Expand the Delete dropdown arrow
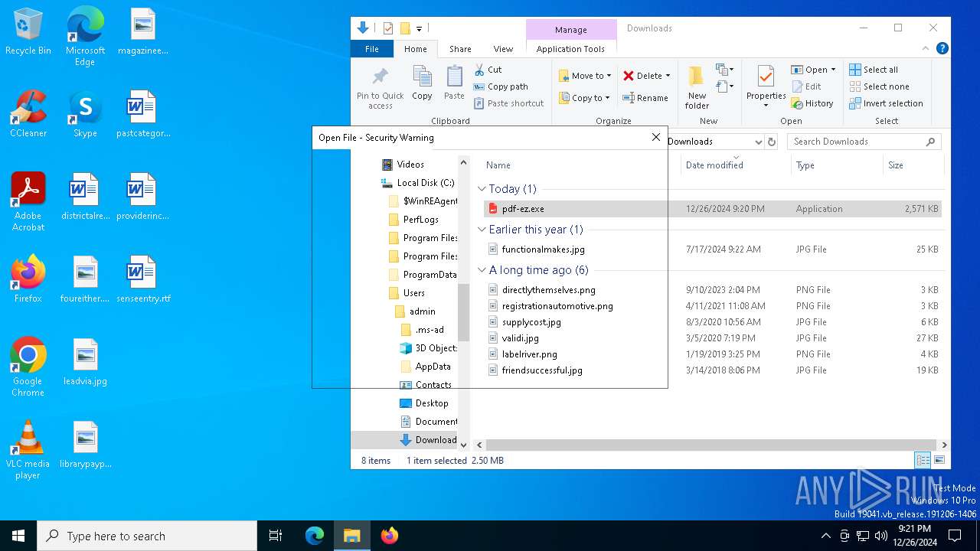This screenshot has height=551, width=980. point(668,76)
